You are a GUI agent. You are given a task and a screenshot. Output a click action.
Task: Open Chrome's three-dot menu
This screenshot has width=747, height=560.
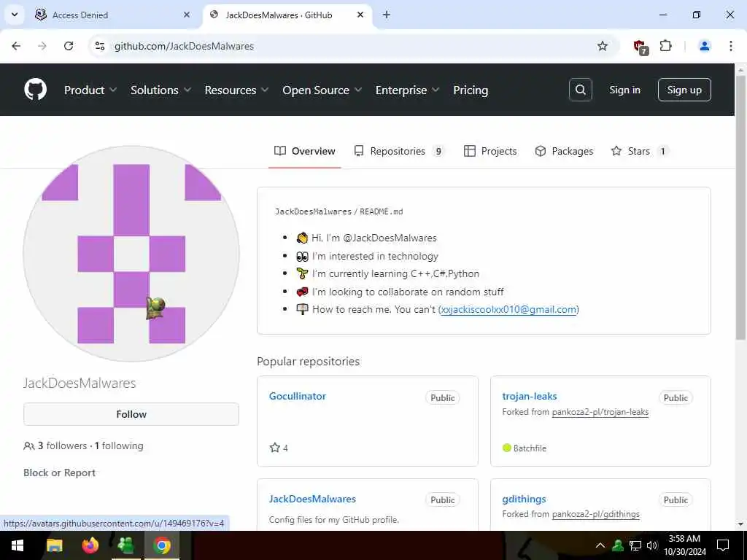[x=731, y=46]
